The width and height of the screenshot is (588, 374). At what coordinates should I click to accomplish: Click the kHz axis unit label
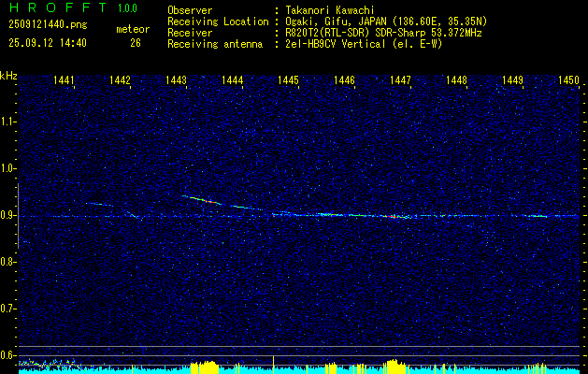click(9, 75)
